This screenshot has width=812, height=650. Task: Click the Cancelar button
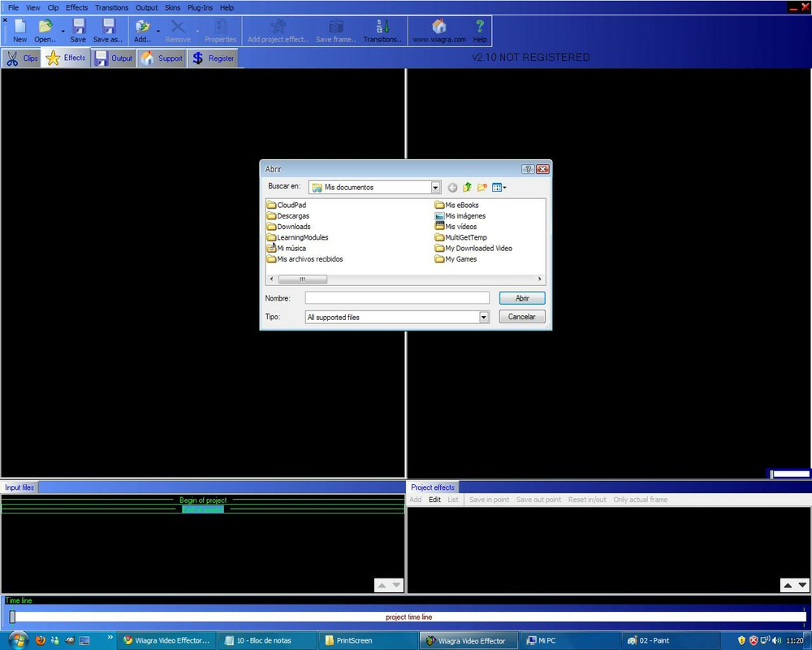click(522, 317)
